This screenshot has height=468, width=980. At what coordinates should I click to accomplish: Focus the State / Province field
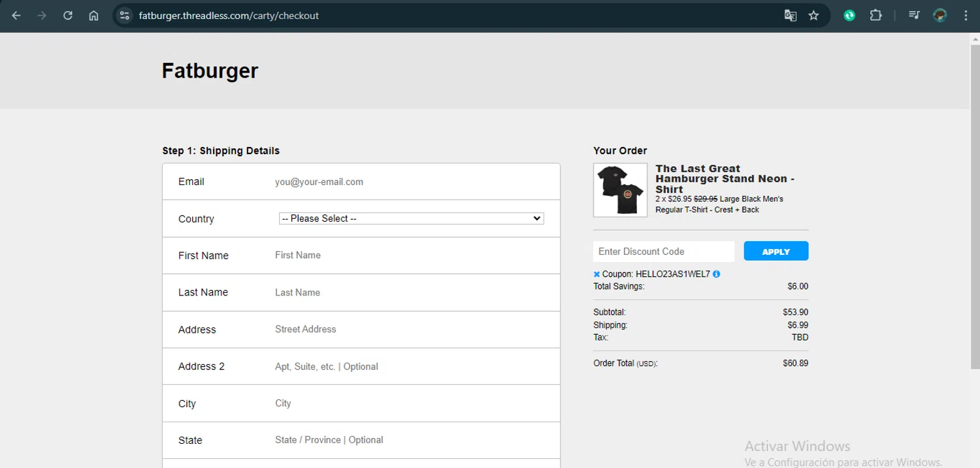[x=410, y=440]
